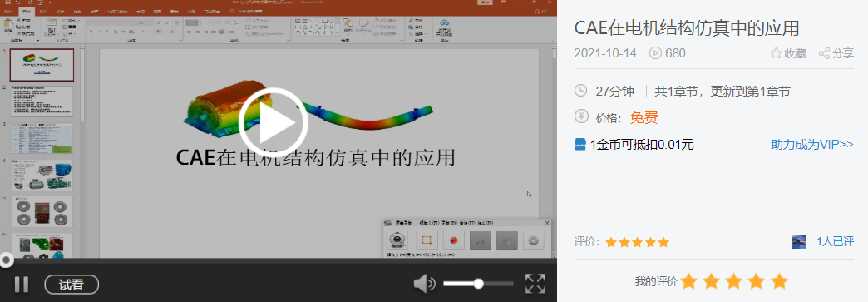Image resolution: width=868 pixels, height=302 pixels.
Task: Mute audio with the speaker icon
Action: (x=425, y=284)
